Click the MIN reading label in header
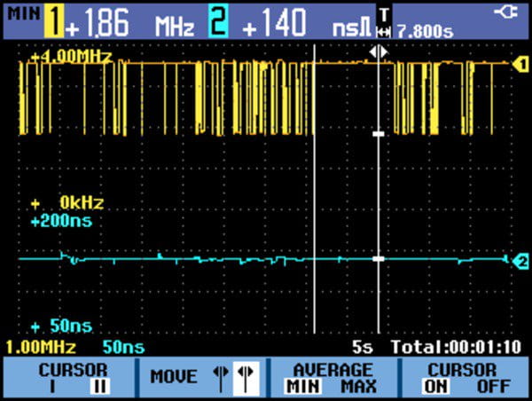The width and height of the screenshot is (532, 401). click(24, 14)
